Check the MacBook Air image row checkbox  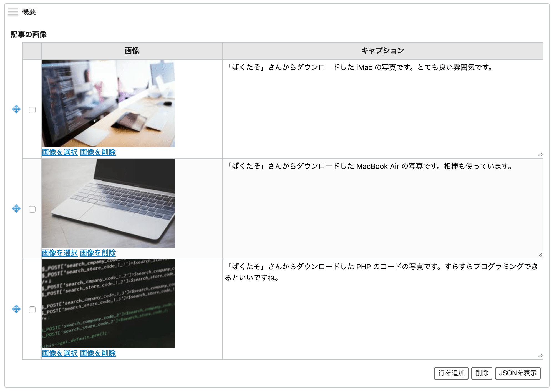pyautogui.click(x=32, y=209)
